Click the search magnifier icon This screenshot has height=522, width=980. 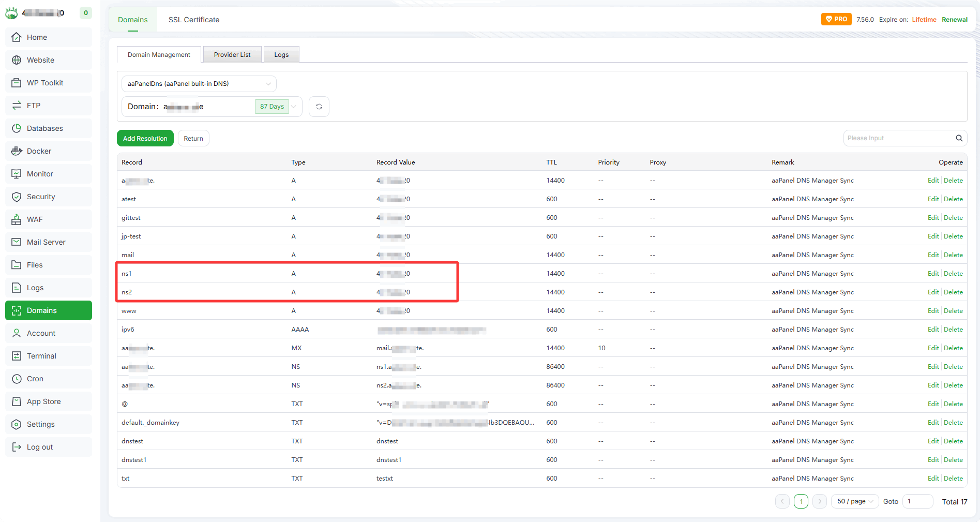click(959, 138)
